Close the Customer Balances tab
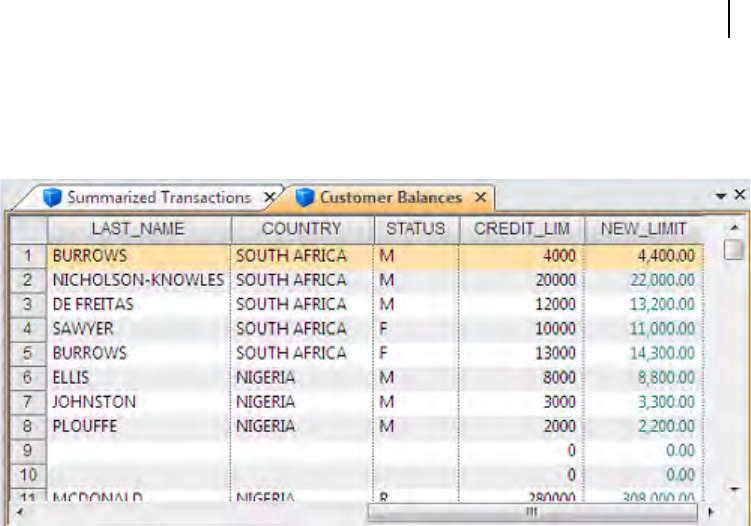Image resolution: width=751 pixels, height=526 pixels. coord(480,197)
